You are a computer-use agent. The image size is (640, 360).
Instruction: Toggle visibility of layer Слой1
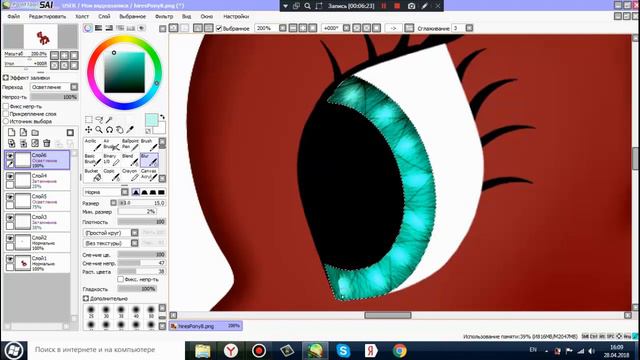tap(10, 259)
